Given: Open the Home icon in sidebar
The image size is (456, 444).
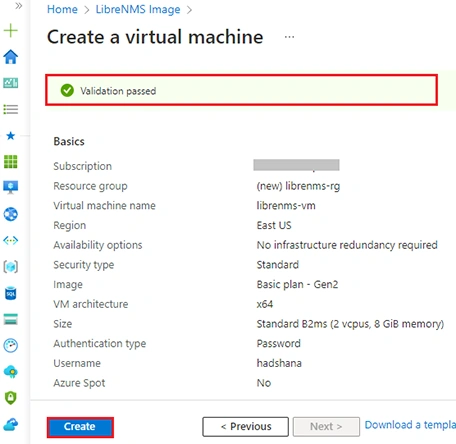Looking at the screenshot, I should pyautogui.click(x=11, y=57).
